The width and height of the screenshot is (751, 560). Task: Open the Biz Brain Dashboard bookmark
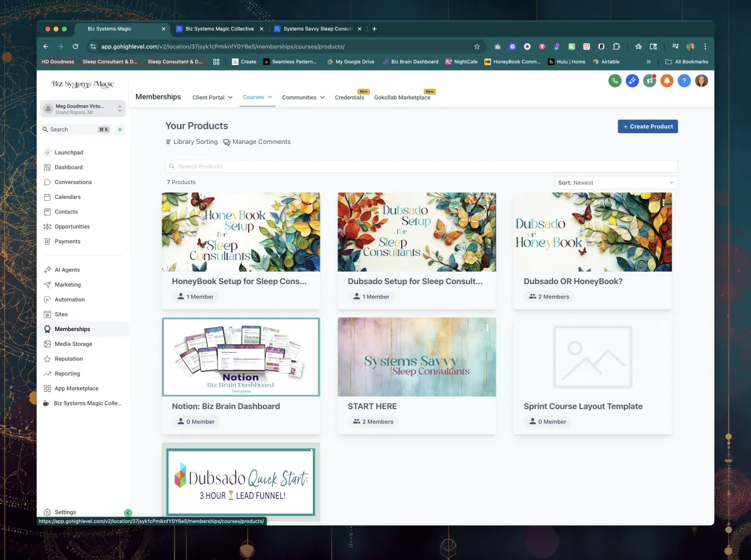410,62
